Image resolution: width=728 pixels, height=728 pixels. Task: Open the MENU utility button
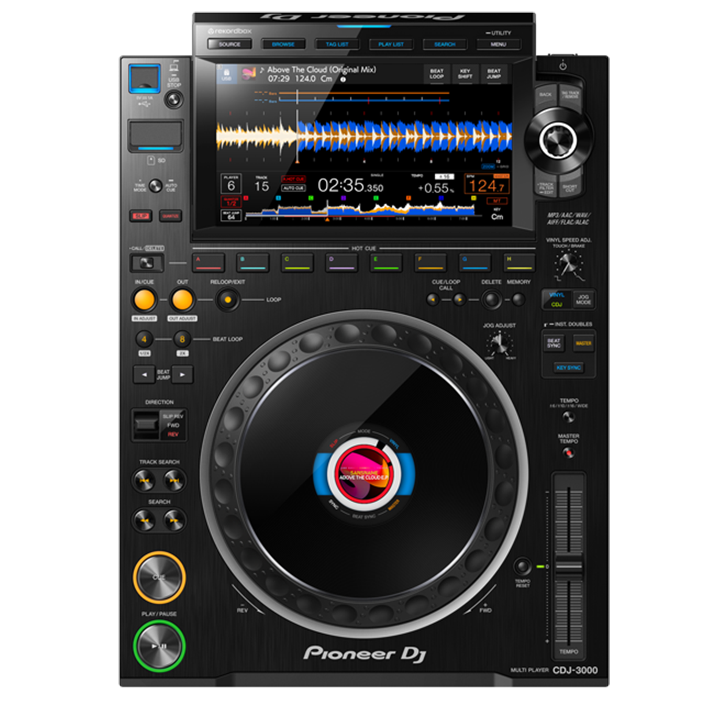point(498,45)
